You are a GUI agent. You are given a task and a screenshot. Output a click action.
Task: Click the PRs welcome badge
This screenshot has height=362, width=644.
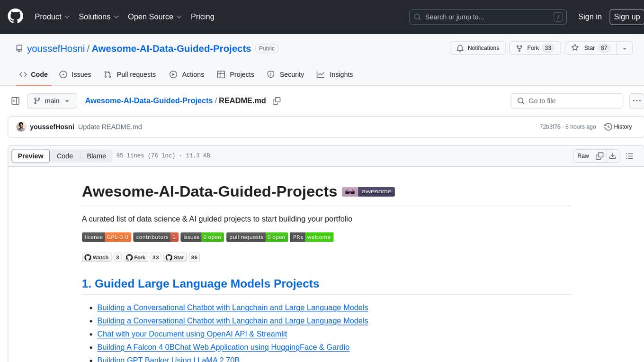312,237
